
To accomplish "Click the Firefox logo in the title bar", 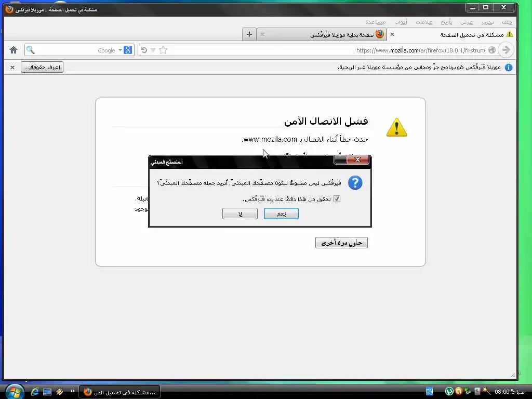I will pos(9,9).
